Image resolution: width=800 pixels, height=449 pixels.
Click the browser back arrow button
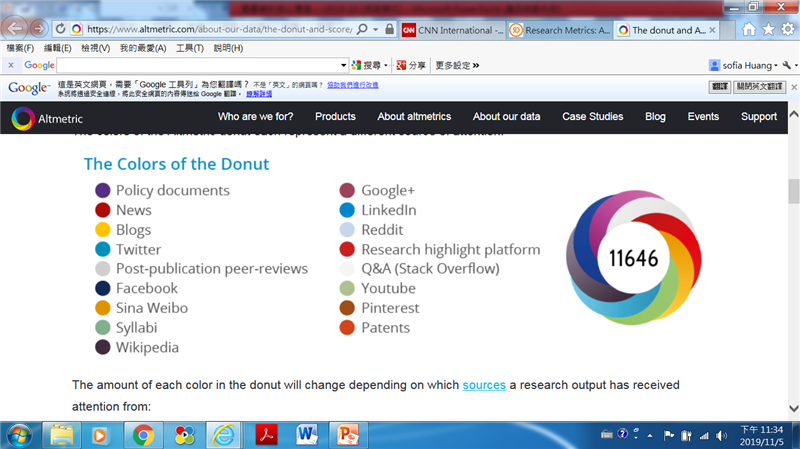pyautogui.click(x=17, y=29)
